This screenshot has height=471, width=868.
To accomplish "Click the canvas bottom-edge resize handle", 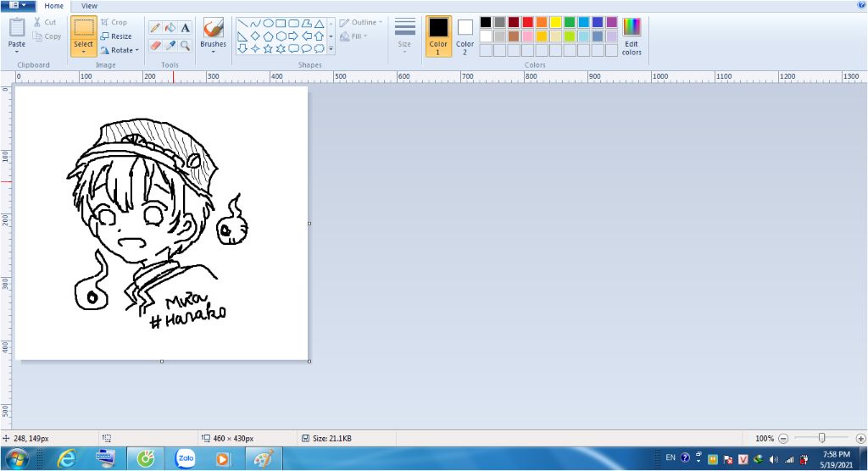I will (x=162, y=362).
